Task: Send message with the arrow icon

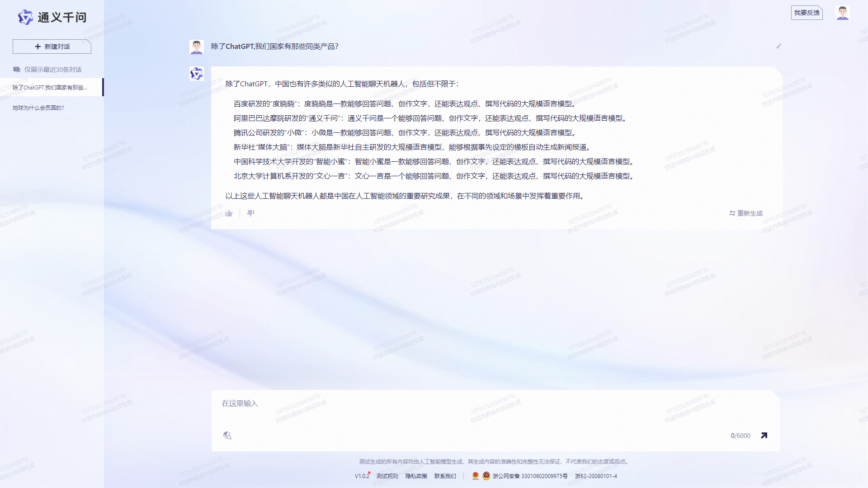Action: (x=764, y=436)
